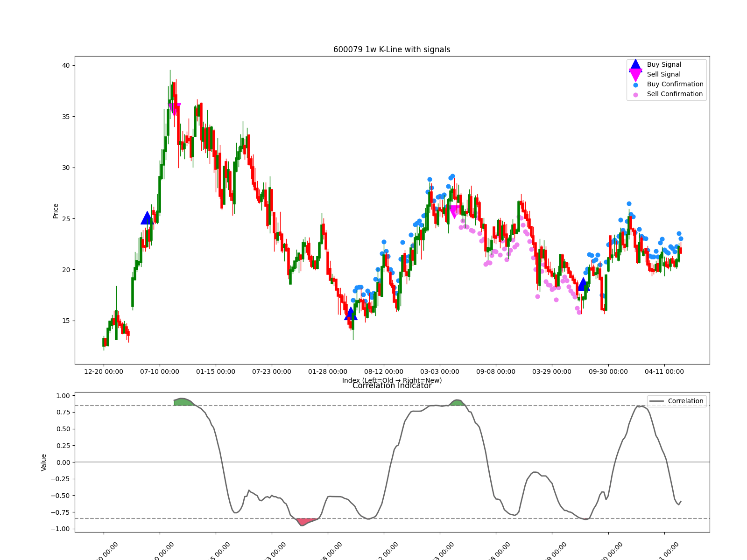
Task: Click the price axis tick 40
Action: (66, 65)
